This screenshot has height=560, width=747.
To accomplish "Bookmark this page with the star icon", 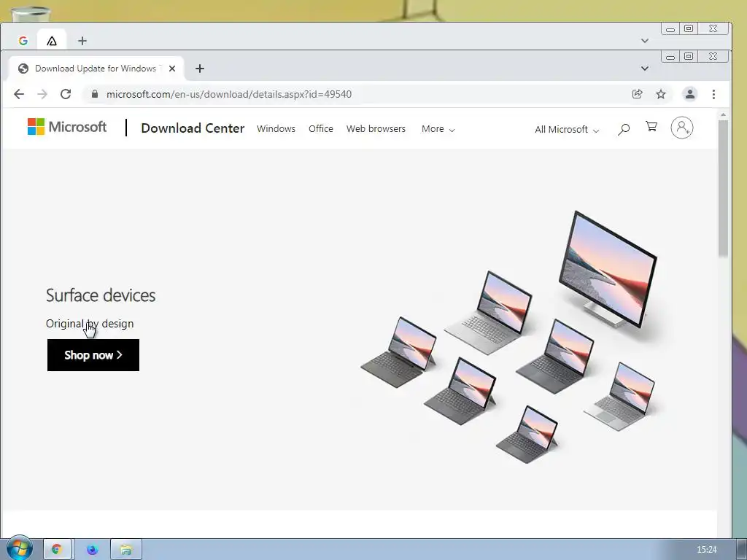I will 661,94.
